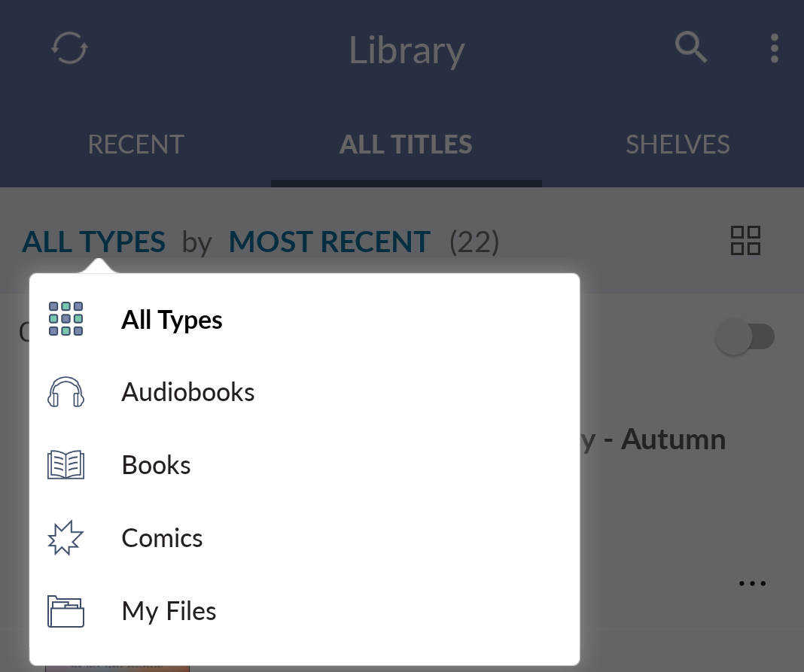The height and width of the screenshot is (672, 804).
Task: Click the Comics starburst icon
Action: pos(65,537)
